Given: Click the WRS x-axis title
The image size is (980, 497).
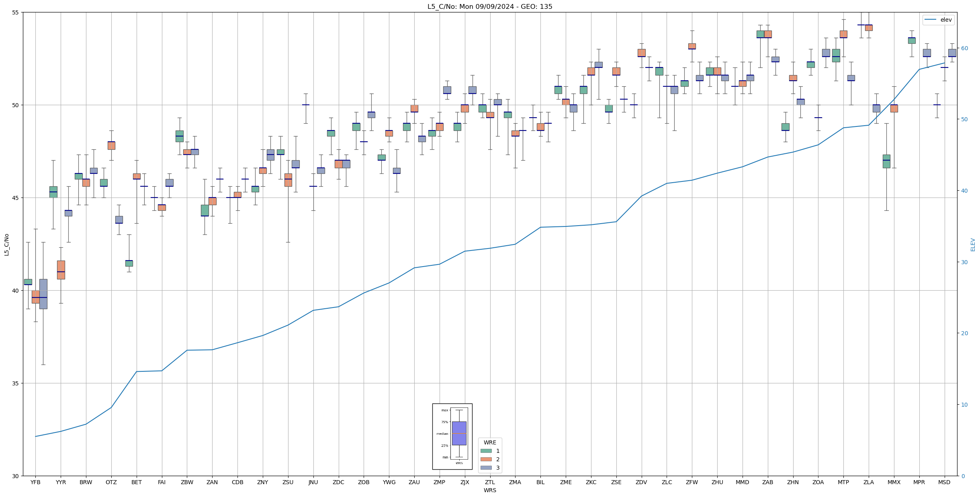Looking at the screenshot, I should click(489, 490).
